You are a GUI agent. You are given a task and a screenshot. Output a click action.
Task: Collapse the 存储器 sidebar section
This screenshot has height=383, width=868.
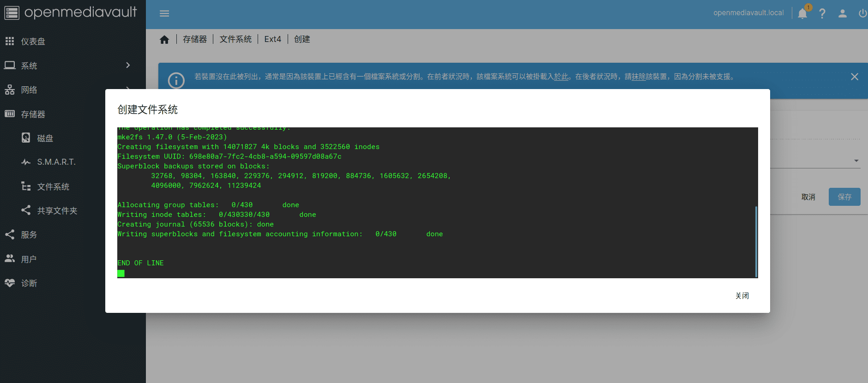(x=33, y=114)
